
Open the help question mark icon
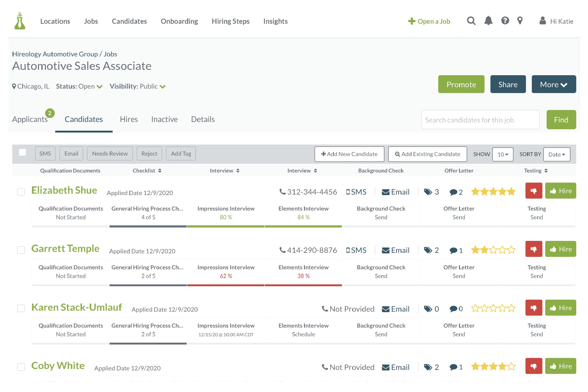coord(505,21)
